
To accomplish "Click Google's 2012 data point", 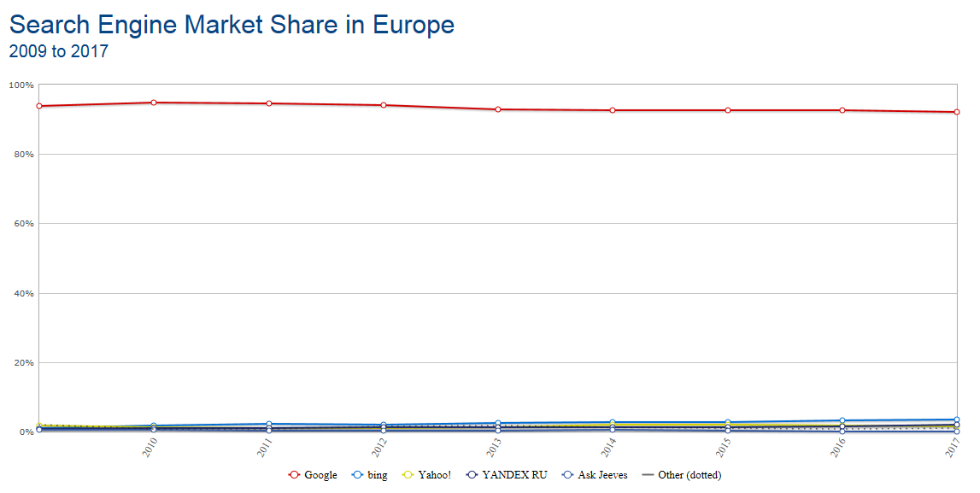I will 384,105.
